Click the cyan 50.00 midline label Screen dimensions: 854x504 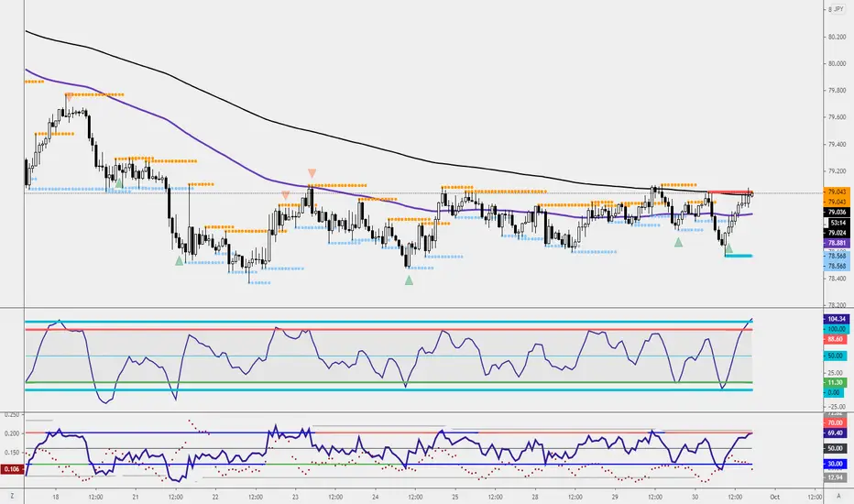(835, 356)
